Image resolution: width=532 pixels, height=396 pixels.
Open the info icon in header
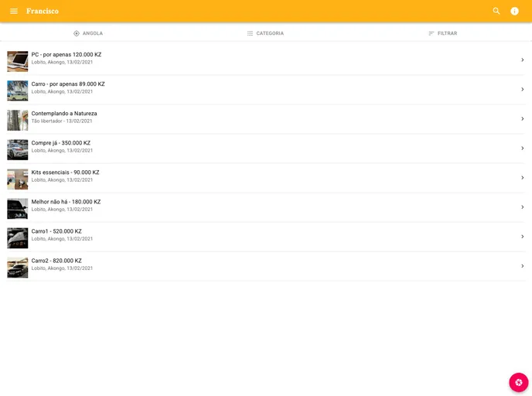point(515,12)
